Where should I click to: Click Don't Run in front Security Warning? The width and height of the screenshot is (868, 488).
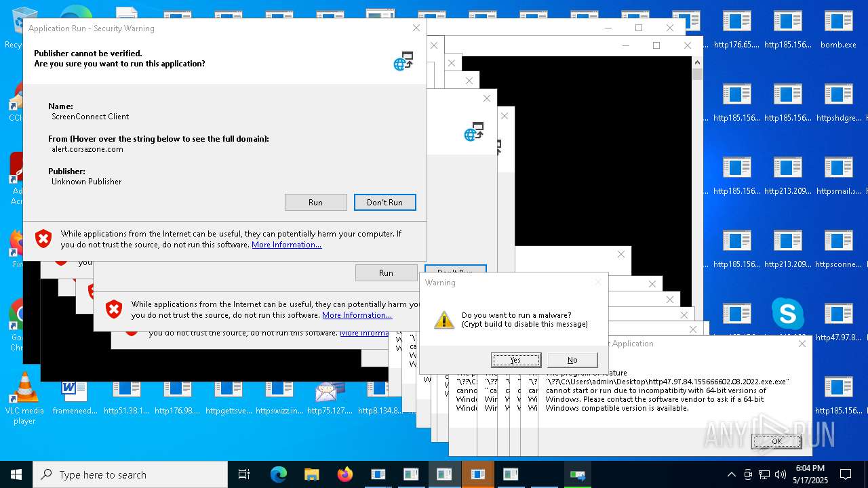click(x=384, y=202)
